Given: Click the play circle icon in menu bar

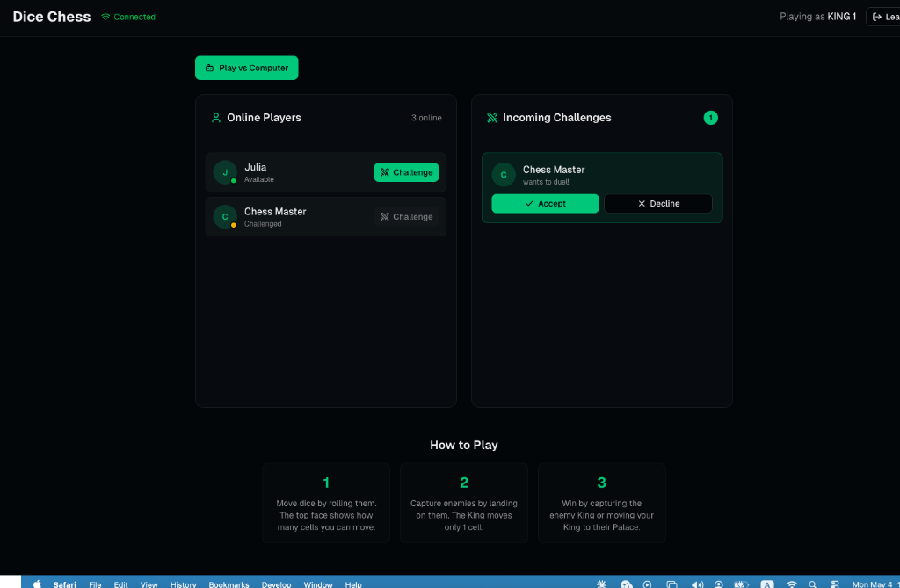Looking at the screenshot, I should (647, 584).
